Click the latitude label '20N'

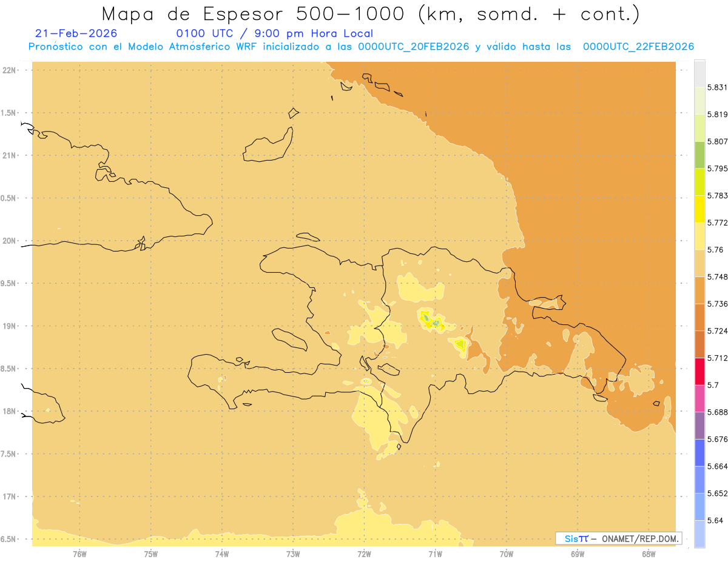point(10,241)
